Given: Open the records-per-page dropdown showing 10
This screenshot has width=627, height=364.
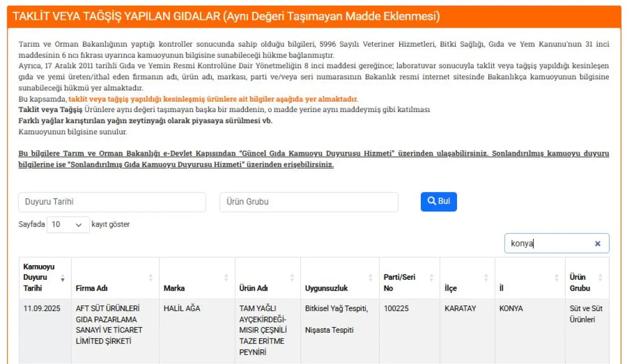Looking at the screenshot, I should (x=68, y=225).
